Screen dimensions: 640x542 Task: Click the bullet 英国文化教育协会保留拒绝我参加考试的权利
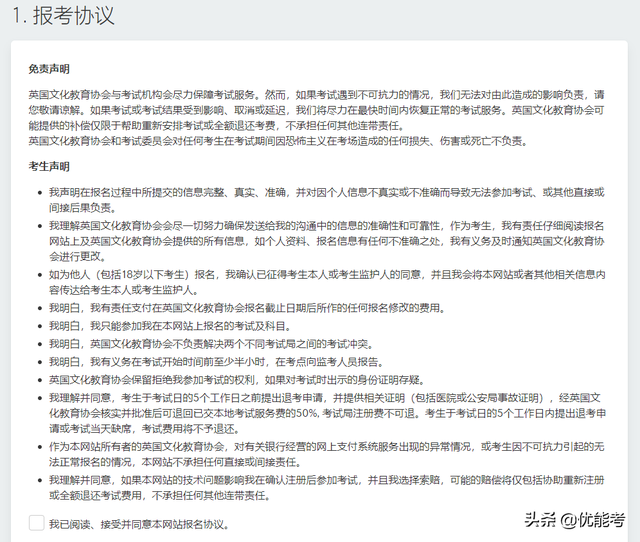coord(237,380)
